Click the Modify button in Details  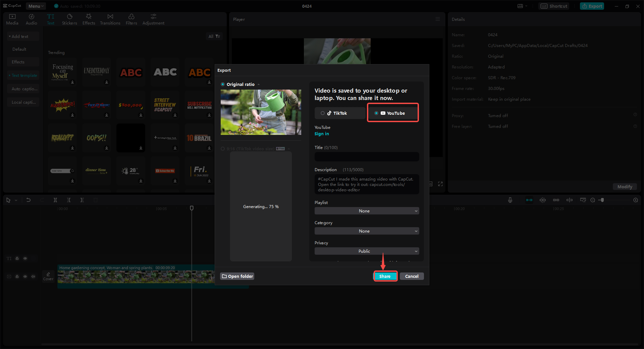click(x=625, y=187)
